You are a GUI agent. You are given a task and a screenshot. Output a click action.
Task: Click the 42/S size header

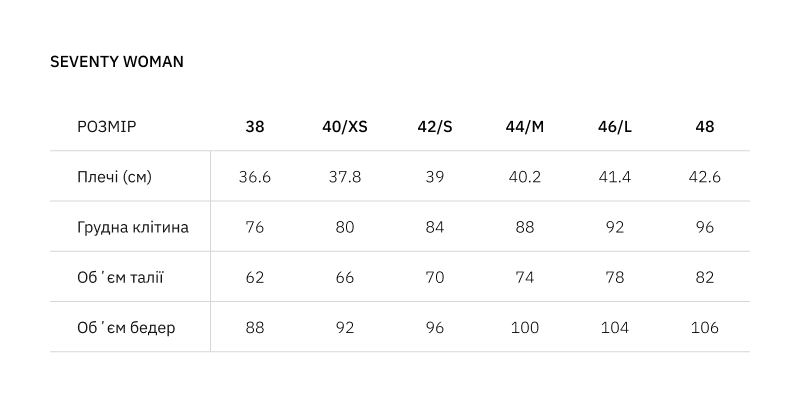click(x=435, y=127)
